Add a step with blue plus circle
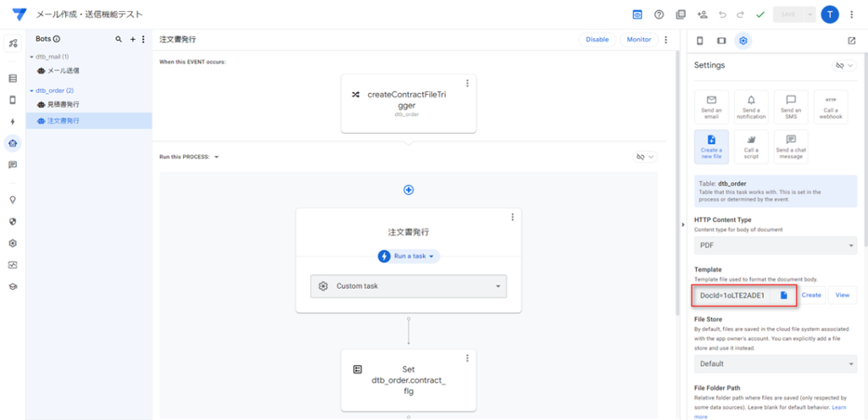868x420 pixels. click(409, 191)
